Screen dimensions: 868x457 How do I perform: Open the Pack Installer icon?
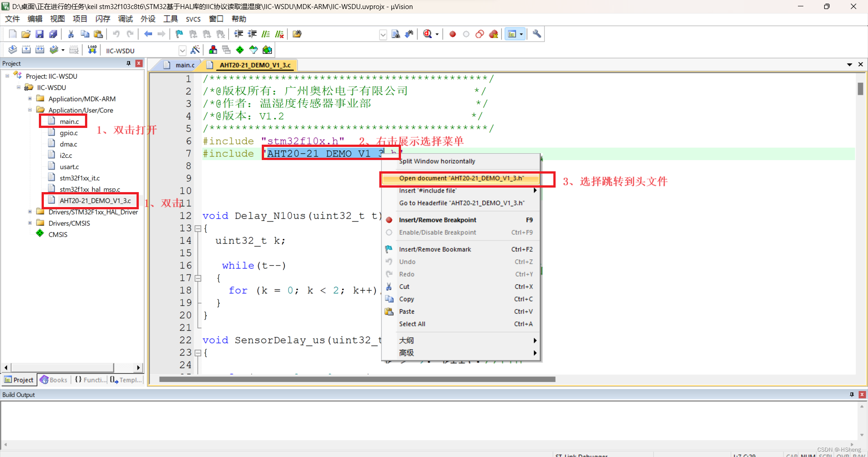tap(267, 50)
